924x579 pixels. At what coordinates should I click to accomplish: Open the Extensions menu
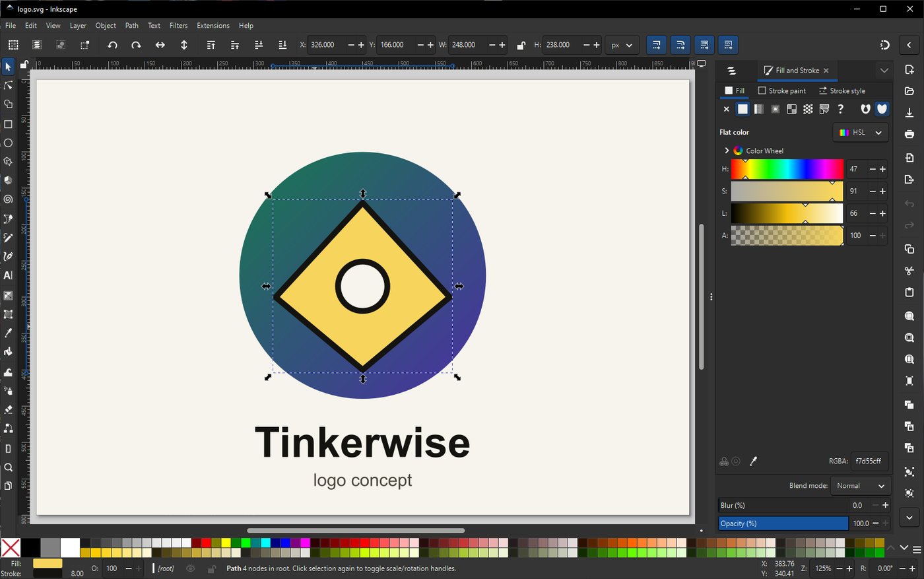coord(213,26)
